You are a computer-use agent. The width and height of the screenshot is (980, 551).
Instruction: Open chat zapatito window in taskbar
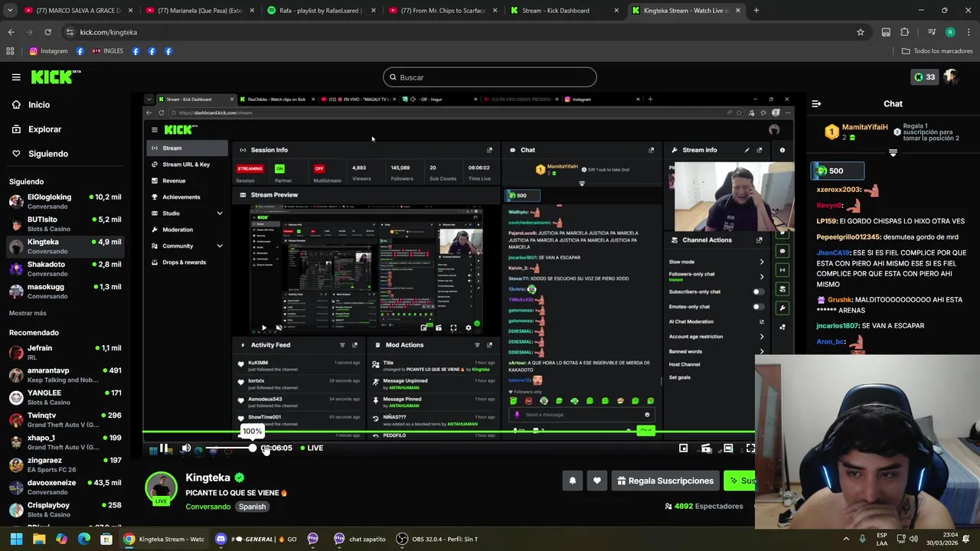click(360, 539)
